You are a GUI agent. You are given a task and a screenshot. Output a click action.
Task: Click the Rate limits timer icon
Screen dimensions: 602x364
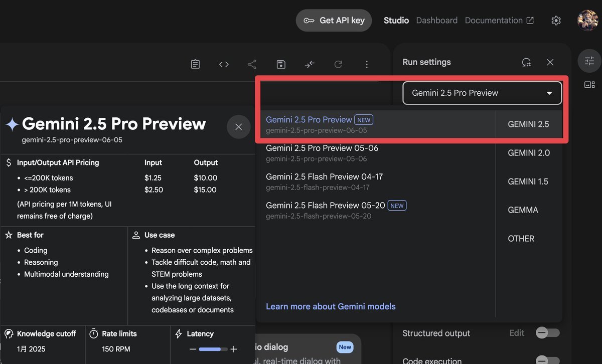tap(94, 333)
